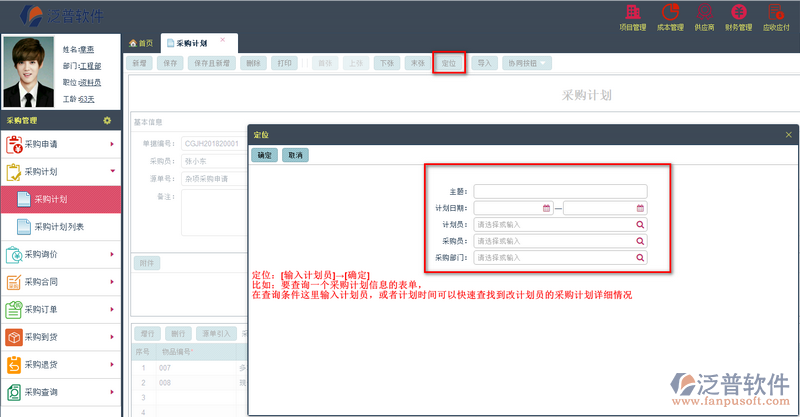
Task: Open the 成本管理 pie chart icon
Action: (670, 12)
